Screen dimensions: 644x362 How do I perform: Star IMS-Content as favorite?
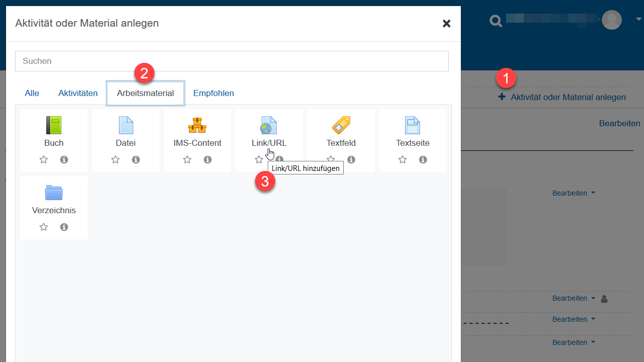(x=187, y=159)
